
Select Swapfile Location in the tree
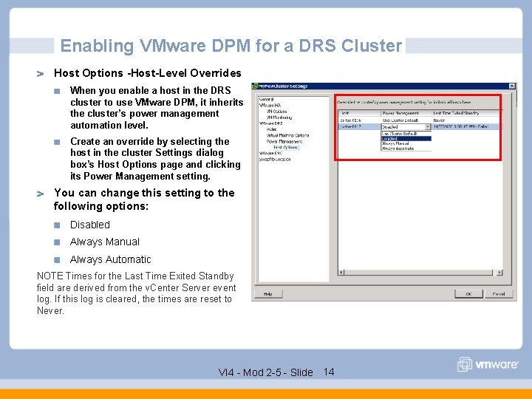click(275, 159)
